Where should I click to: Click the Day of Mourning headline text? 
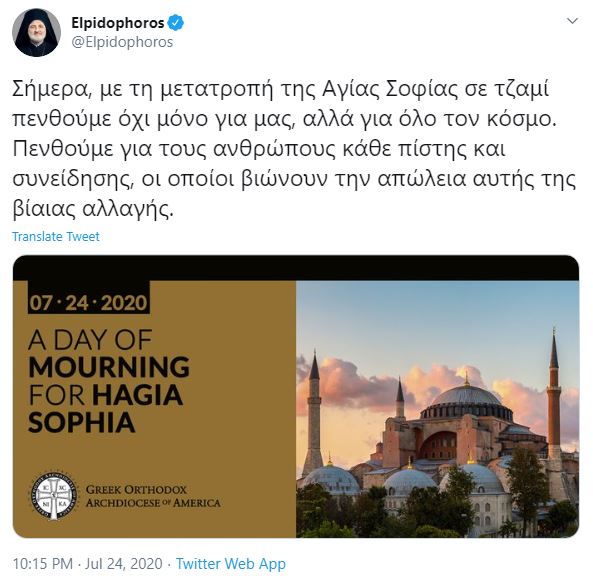pos(109,380)
